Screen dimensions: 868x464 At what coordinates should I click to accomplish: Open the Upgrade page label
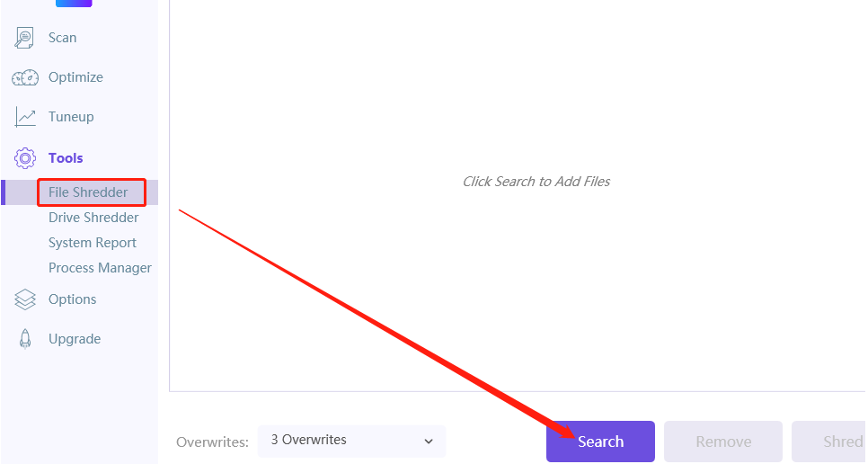coord(75,339)
